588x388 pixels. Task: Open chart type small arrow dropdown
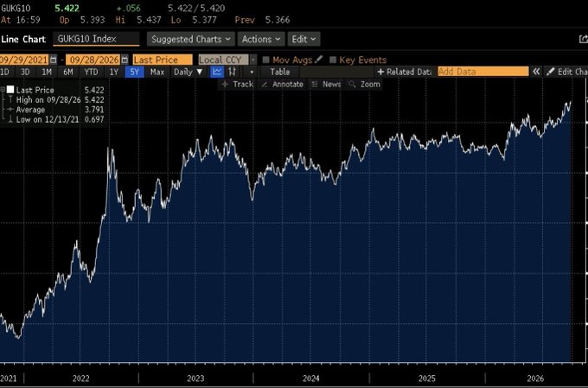252,72
